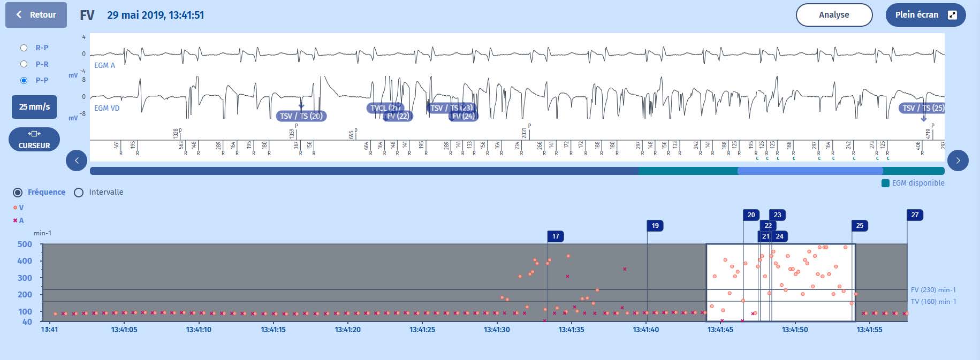Expand to Plein écran fullscreen
Viewport: 980px width, 360px height.
pyautogui.click(x=925, y=15)
